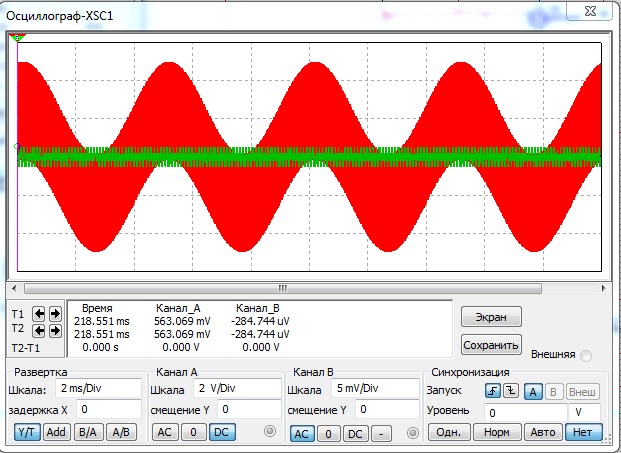Click the Развертка Шкала 2 ms/Div field
Image resolution: width=621 pixels, height=453 pixels.
(98, 388)
